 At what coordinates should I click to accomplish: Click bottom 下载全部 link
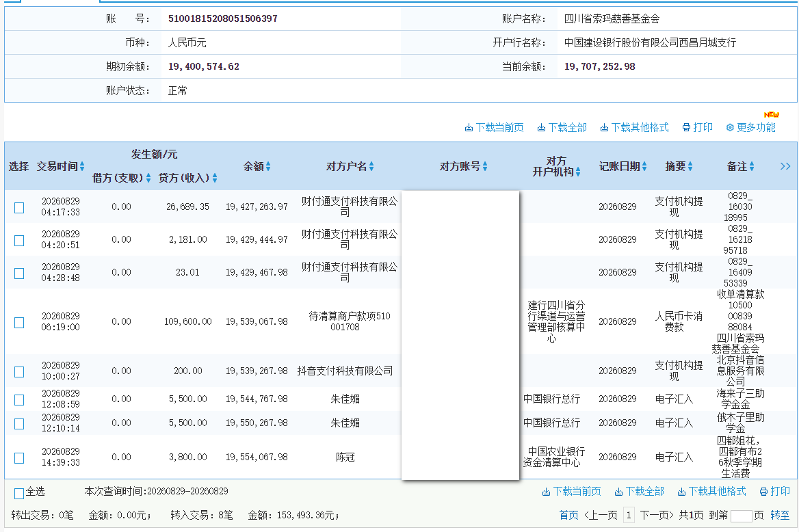pyautogui.click(x=640, y=491)
